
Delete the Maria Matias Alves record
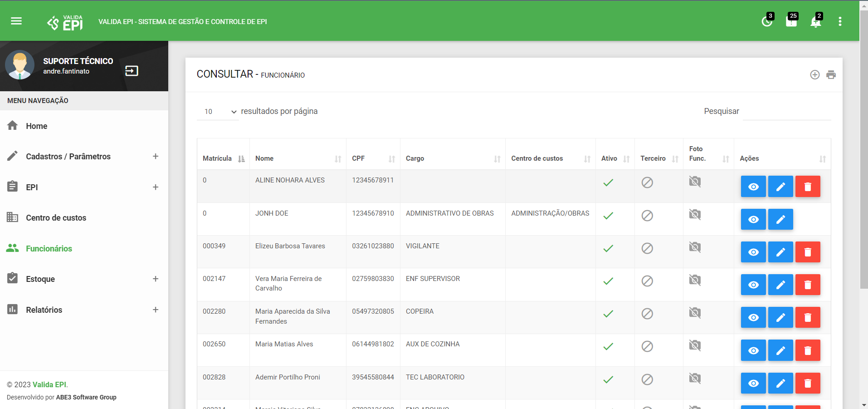[808, 350]
